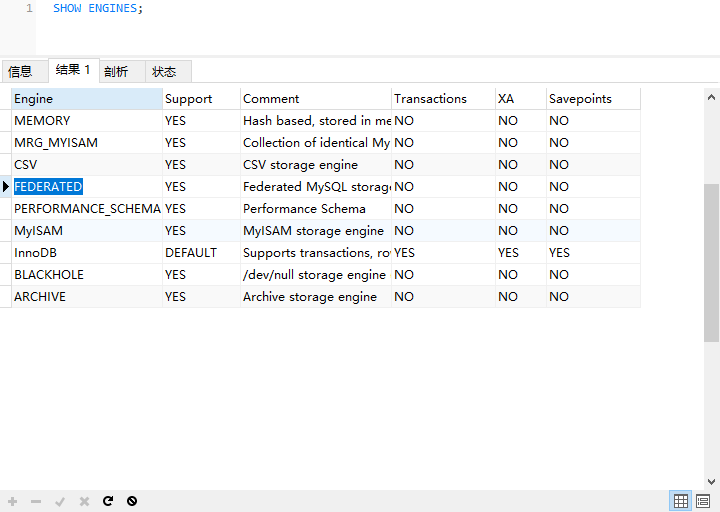The width and height of the screenshot is (720, 512).
Task: Switch to form view
Action: [703, 501]
